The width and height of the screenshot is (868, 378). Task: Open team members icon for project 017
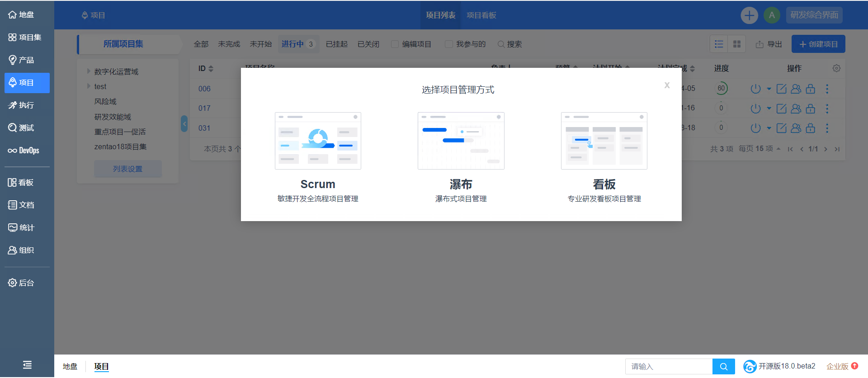point(796,109)
